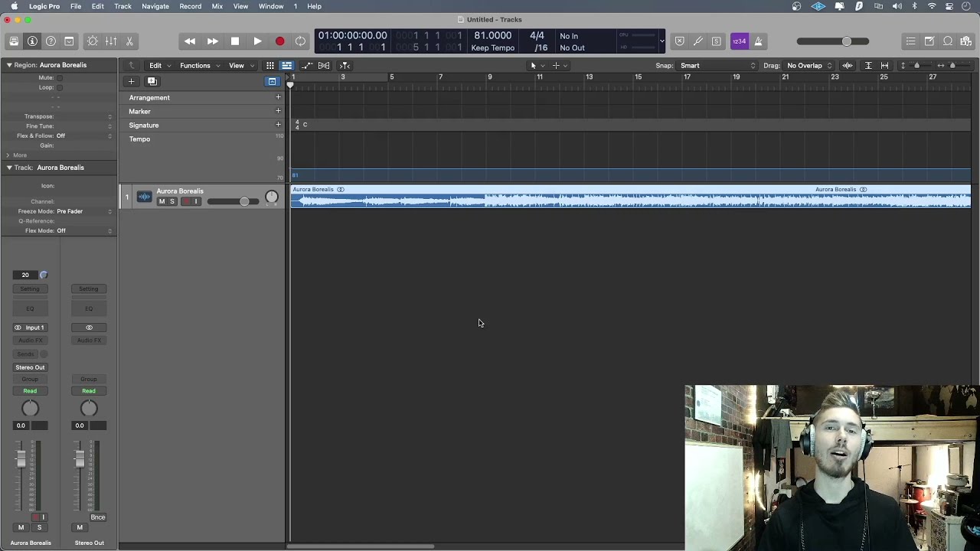Screen dimensions: 980x551
Task: Toggle the global tracks blue button
Action: coord(272,81)
